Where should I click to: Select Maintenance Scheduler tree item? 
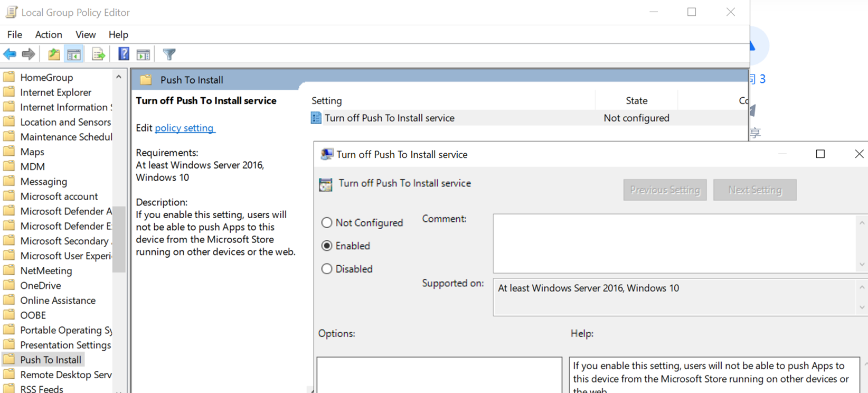(x=65, y=137)
